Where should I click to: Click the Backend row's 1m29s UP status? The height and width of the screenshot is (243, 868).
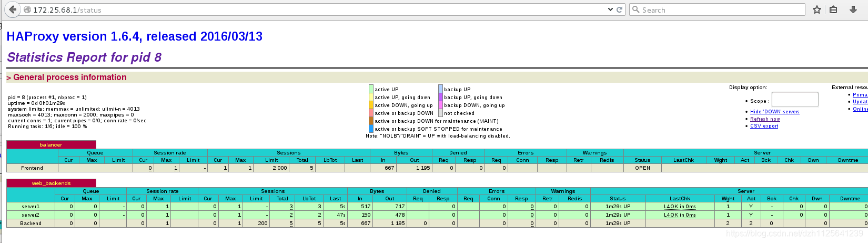pyautogui.click(x=618, y=223)
